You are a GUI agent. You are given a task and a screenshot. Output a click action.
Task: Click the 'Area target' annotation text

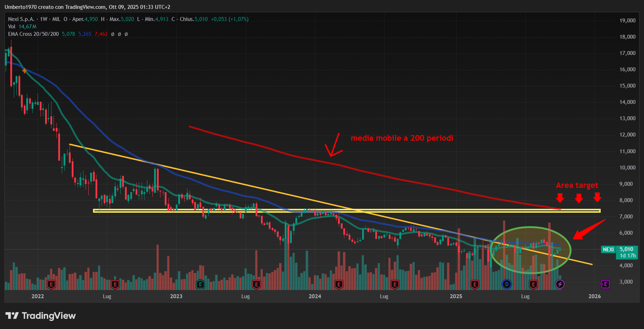577,185
